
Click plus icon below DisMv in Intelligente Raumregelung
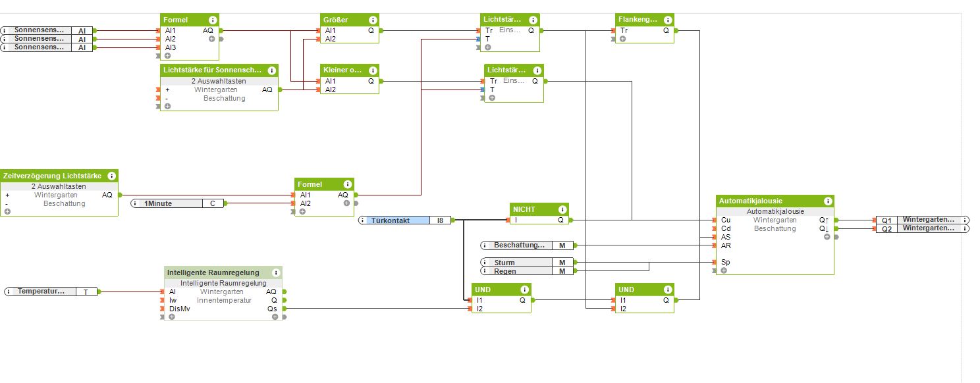[x=172, y=317]
